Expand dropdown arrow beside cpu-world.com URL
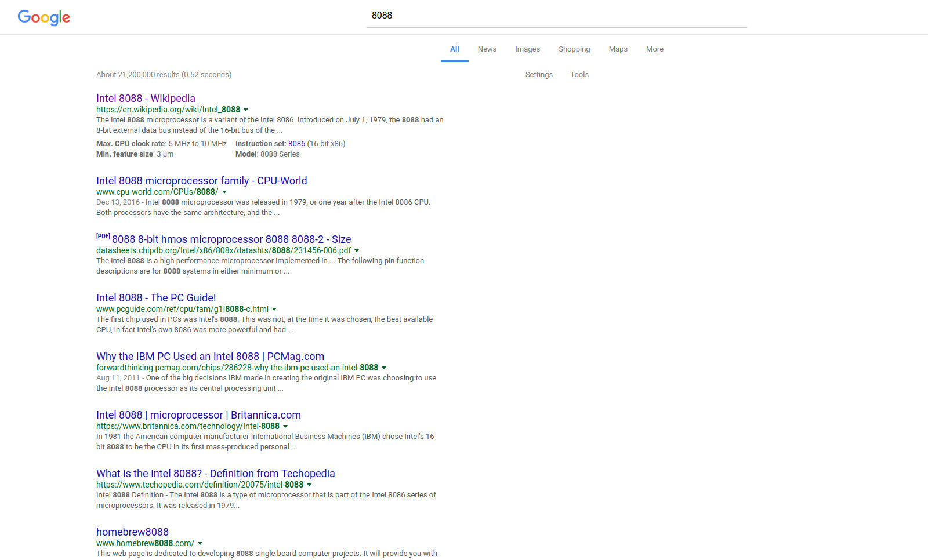928x560 pixels. [224, 192]
